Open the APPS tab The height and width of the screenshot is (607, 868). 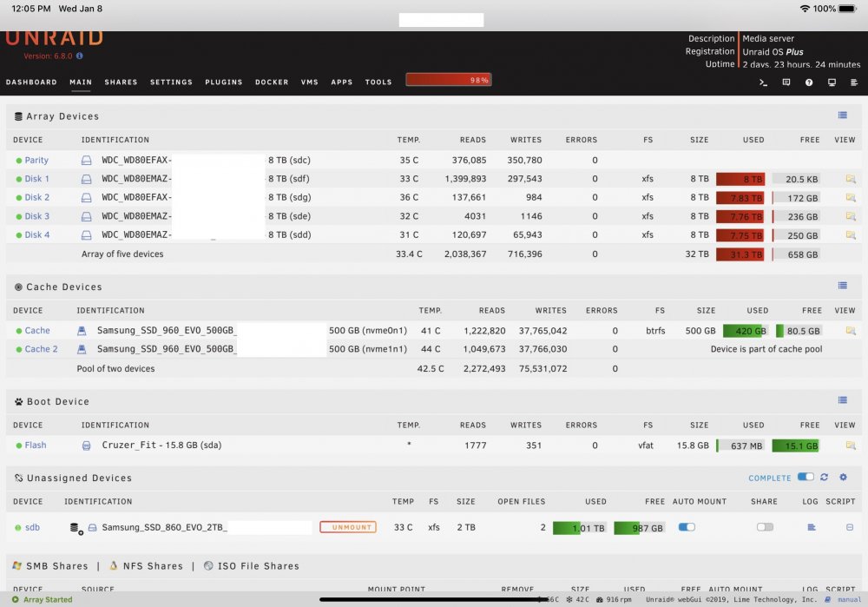coord(341,82)
